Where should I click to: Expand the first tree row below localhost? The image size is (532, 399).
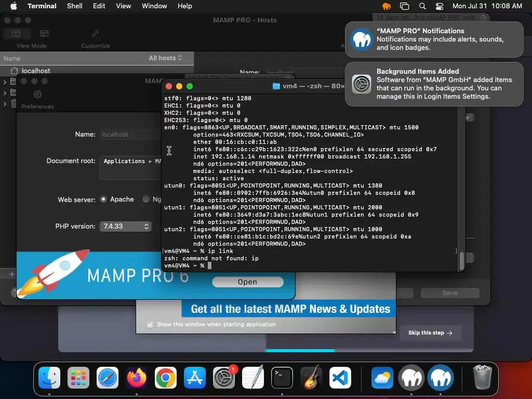coord(5,82)
